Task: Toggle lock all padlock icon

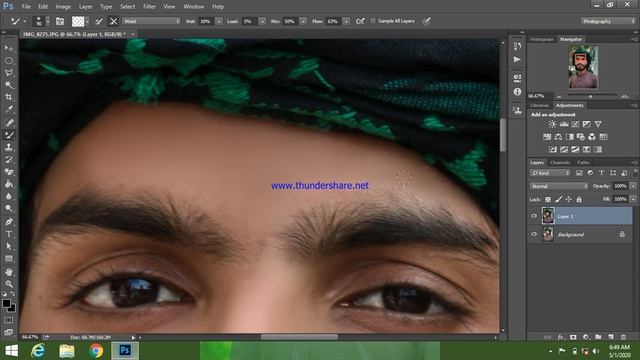Action: point(579,199)
